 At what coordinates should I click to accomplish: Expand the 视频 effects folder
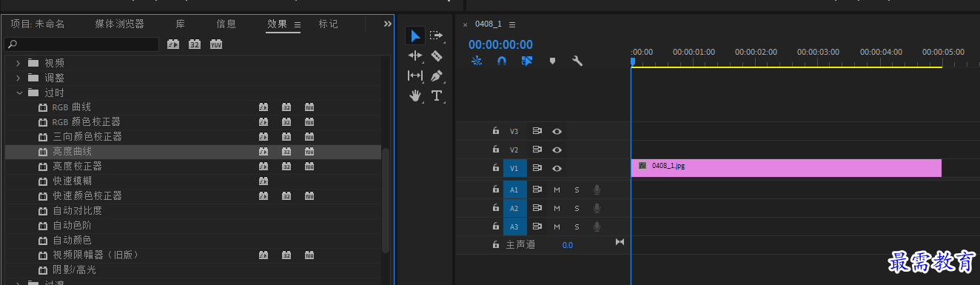[19, 63]
